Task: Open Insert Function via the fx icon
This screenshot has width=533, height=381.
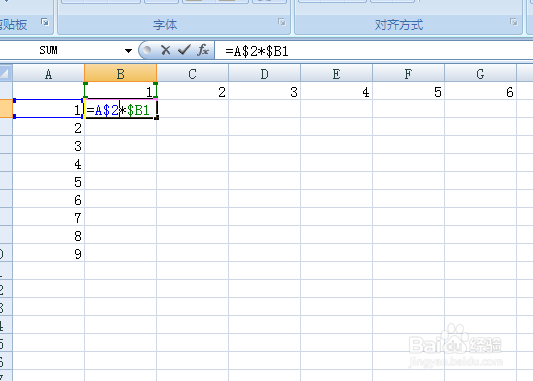Action: pyautogui.click(x=203, y=50)
